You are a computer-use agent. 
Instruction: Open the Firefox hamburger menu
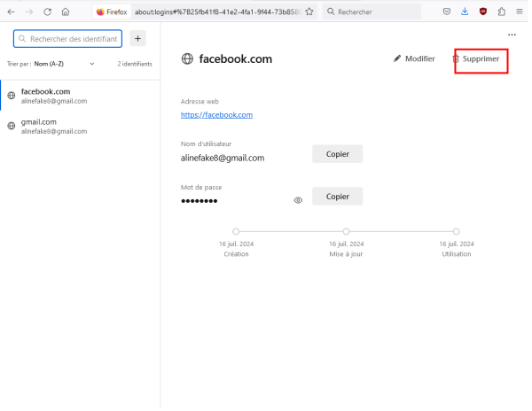(x=520, y=12)
